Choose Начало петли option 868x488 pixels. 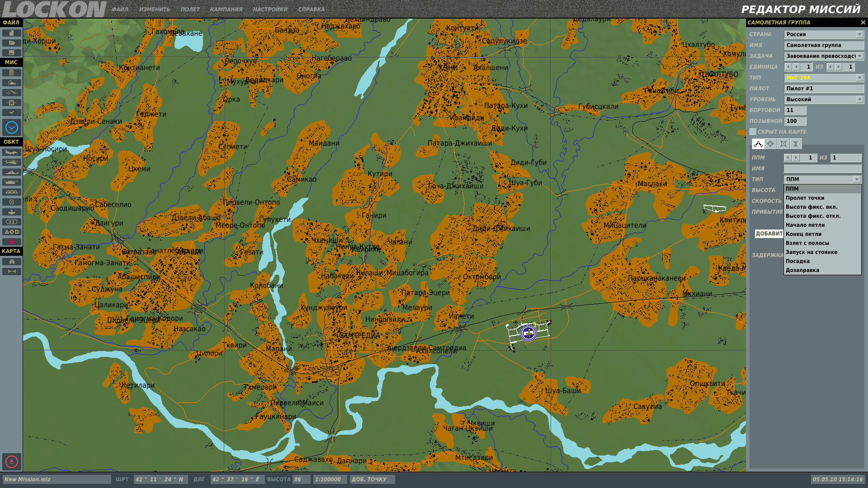click(x=822, y=225)
